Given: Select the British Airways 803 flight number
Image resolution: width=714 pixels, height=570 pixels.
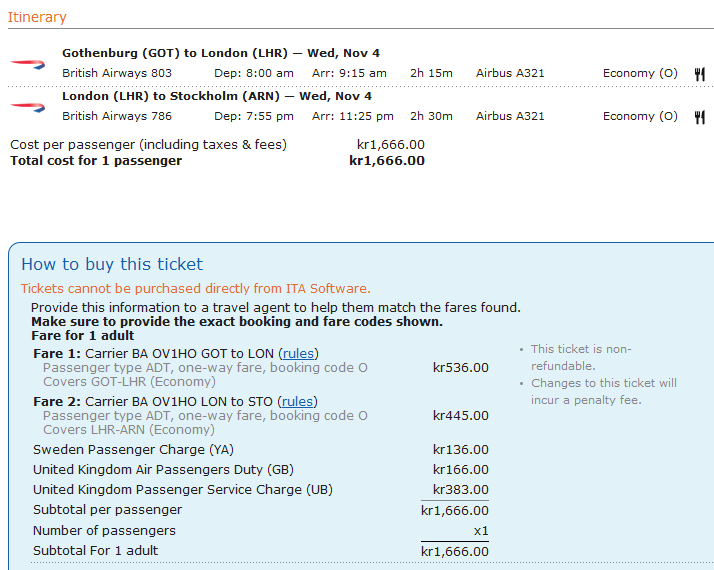Looking at the screenshot, I should (117, 73).
